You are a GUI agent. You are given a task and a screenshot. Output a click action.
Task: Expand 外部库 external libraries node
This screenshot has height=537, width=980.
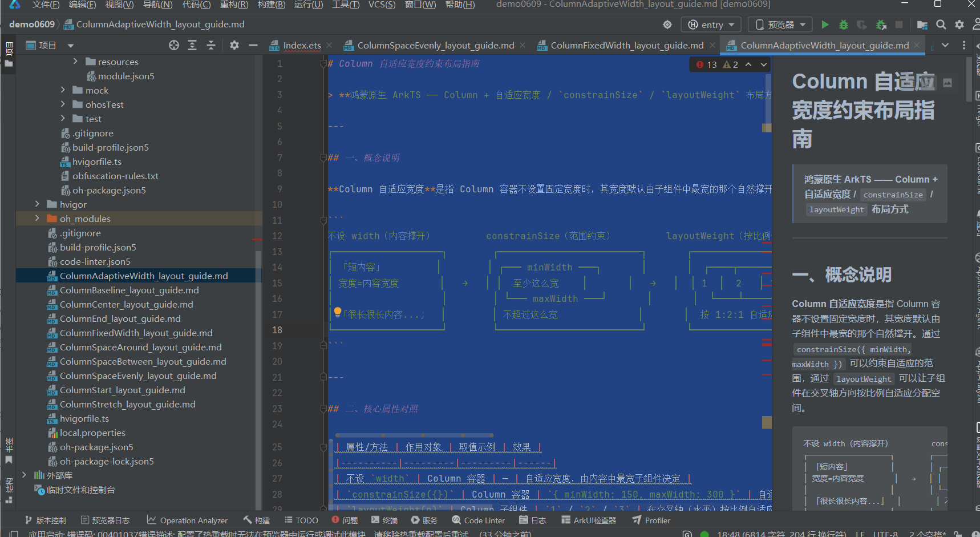pyautogui.click(x=23, y=475)
